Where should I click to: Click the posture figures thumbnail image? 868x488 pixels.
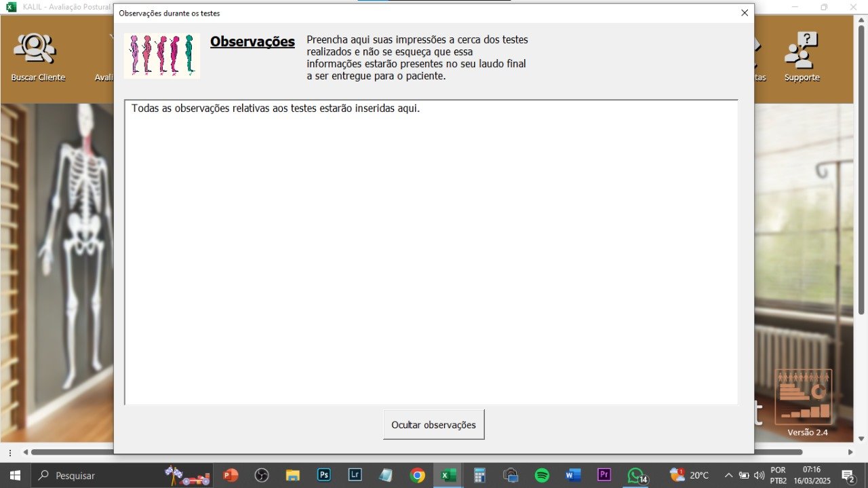point(162,56)
